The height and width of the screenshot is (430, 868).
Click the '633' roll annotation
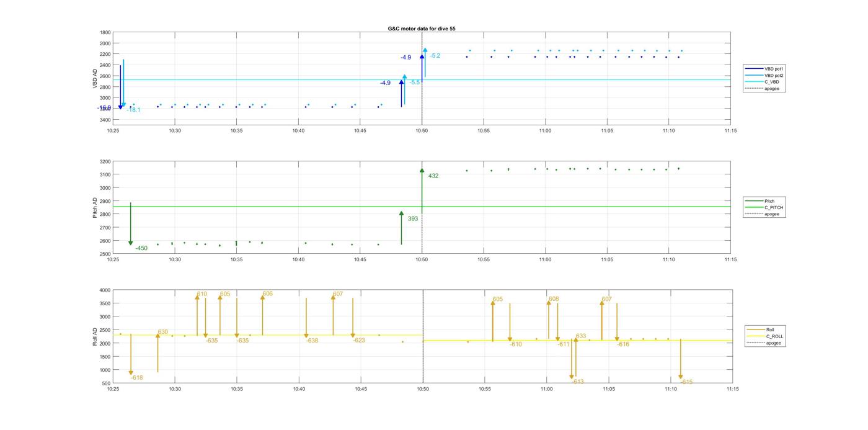point(581,336)
